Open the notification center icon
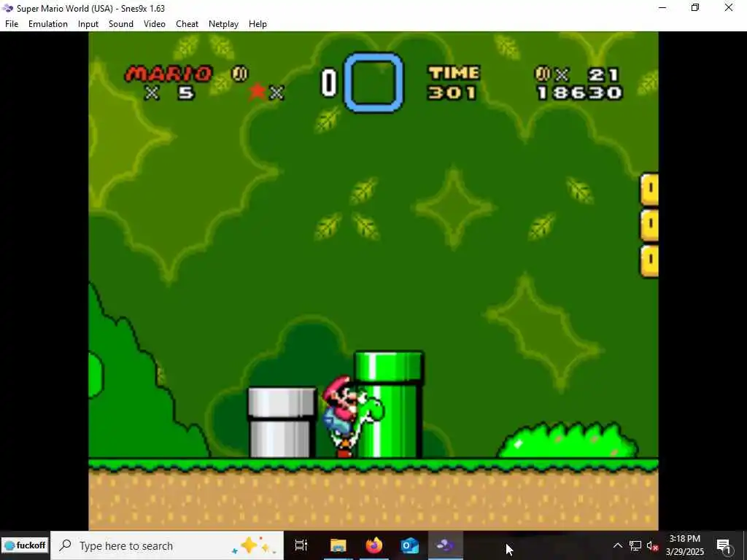The width and height of the screenshot is (747, 560). tap(724, 545)
